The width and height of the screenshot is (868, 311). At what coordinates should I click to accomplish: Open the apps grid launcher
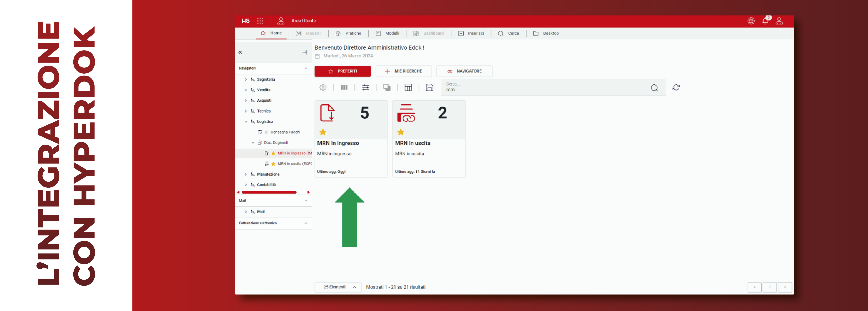(x=260, y=21)
